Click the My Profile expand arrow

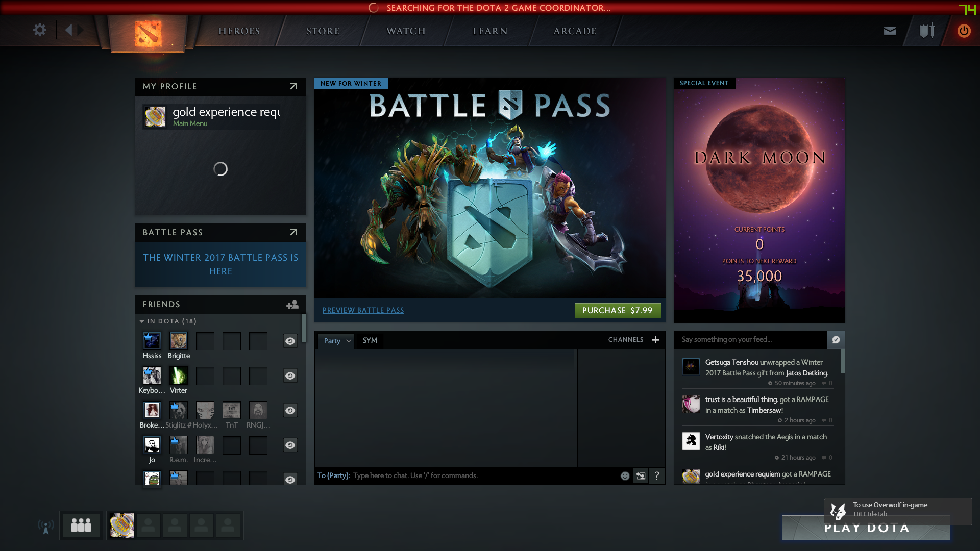tap(293, 85)
